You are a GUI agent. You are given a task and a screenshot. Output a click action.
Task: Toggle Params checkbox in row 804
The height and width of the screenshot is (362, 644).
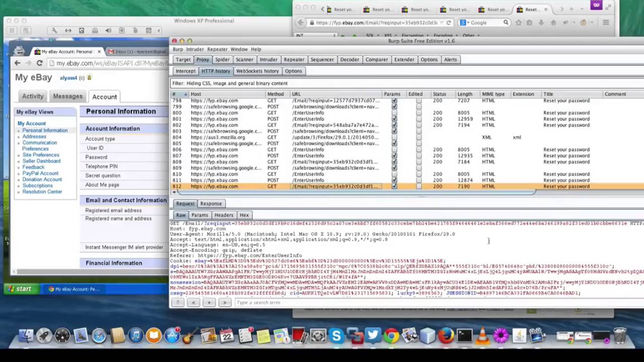394,137
